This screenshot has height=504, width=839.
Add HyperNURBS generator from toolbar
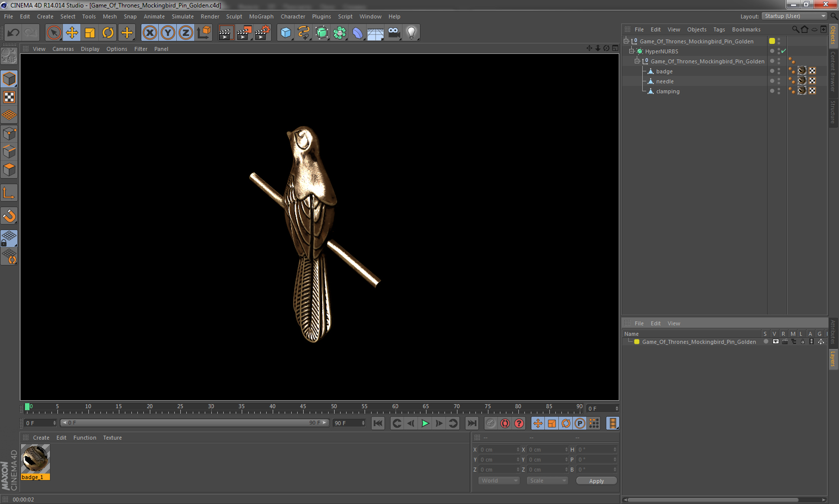pos(322,33)
